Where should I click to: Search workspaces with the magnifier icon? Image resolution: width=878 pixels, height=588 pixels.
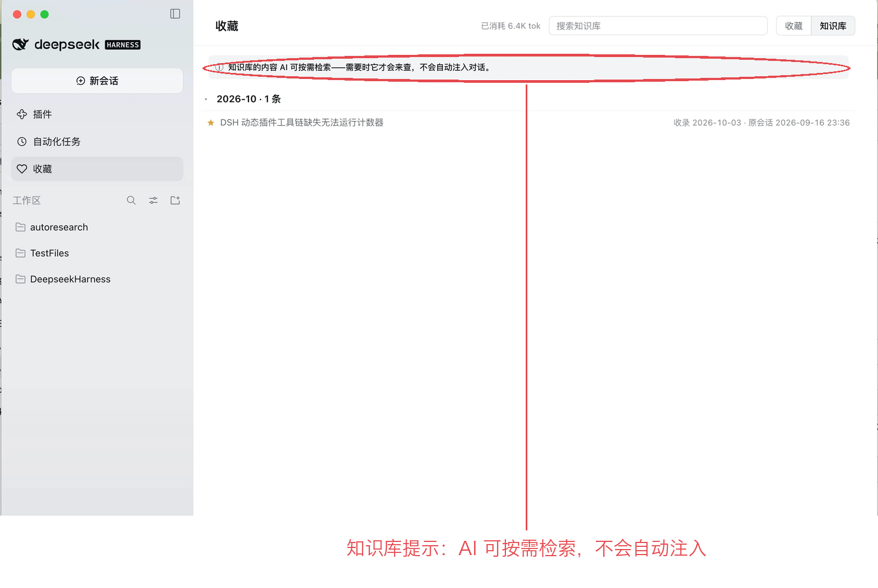click(131, 200)
